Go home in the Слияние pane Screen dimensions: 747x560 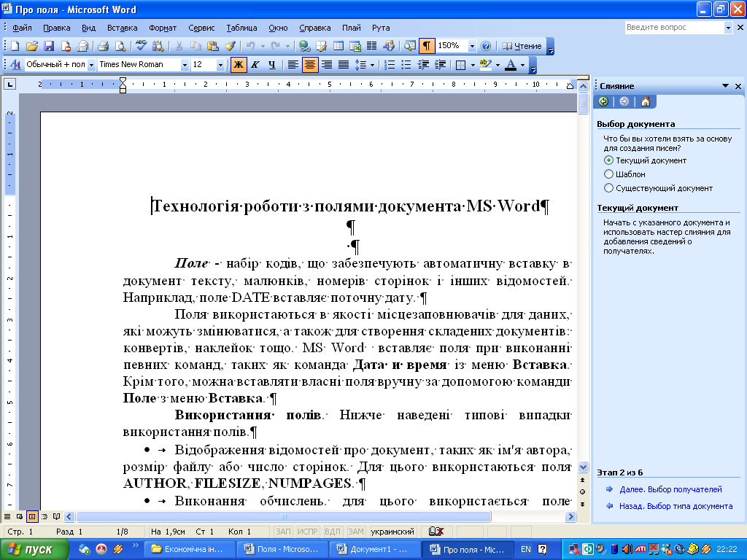coord(646,101)
